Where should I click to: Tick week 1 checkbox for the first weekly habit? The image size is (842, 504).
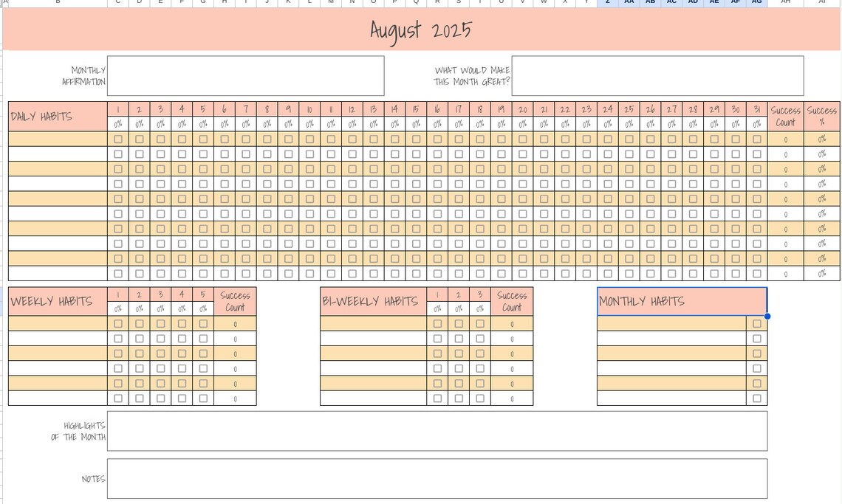[x=117, y=323]
